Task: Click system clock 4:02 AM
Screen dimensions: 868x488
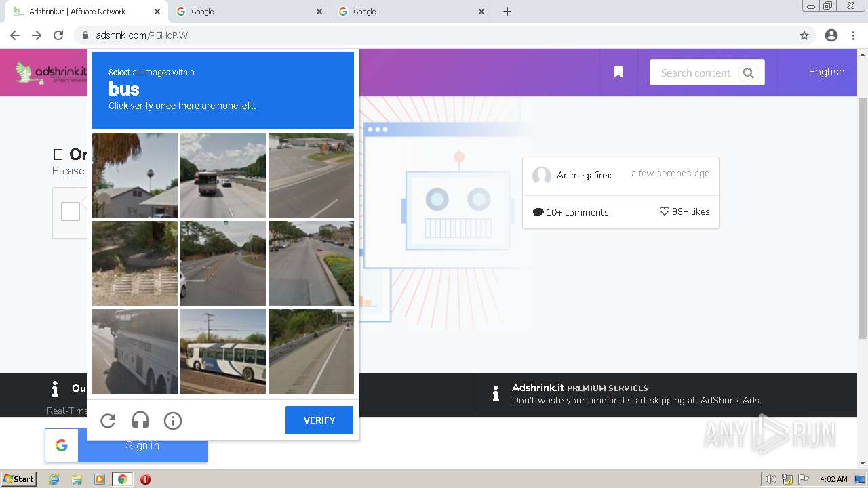Action: point(833,479)
